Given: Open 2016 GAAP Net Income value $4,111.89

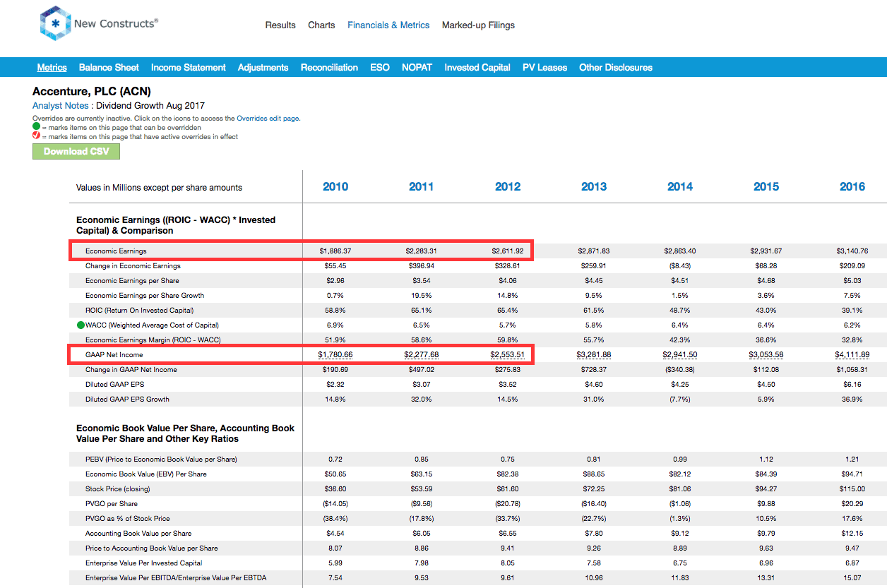Looking at the screenshot, I should pos(852,355).
